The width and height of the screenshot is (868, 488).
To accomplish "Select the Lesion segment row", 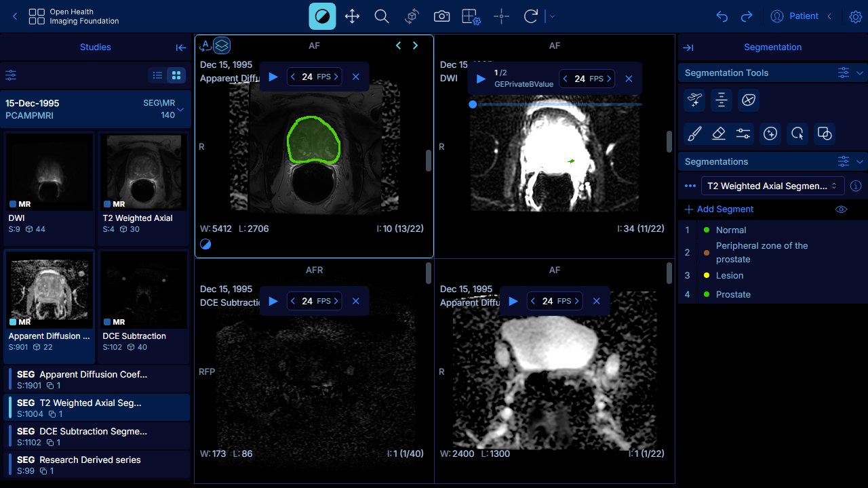I will (773, 275).
